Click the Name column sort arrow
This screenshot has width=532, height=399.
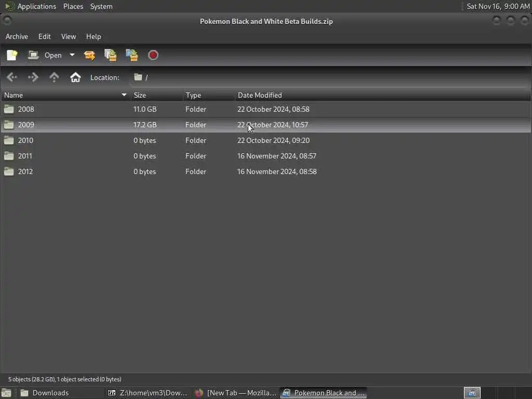click(124, 95)
